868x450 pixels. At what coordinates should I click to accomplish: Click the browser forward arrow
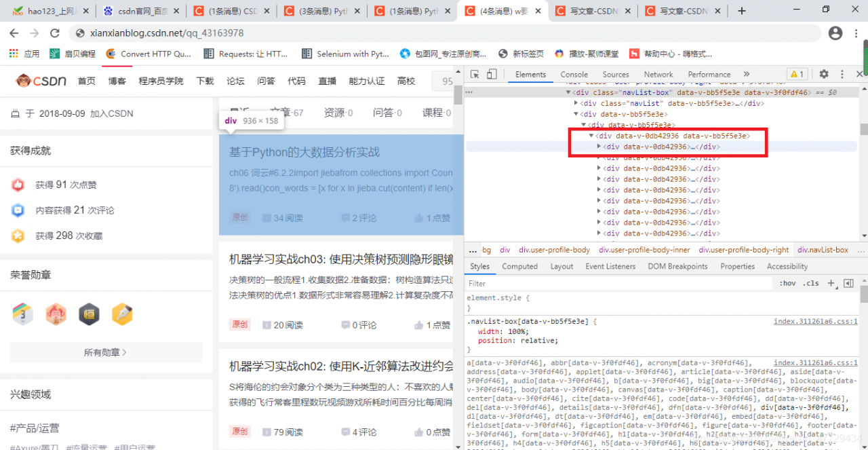(35, 33)
